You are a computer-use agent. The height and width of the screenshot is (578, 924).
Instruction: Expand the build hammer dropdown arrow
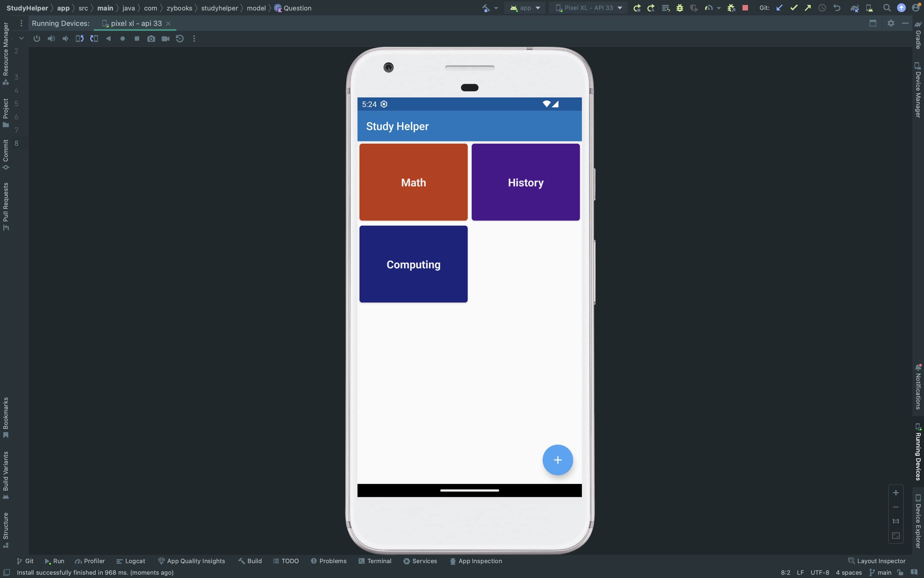(496, 8)
